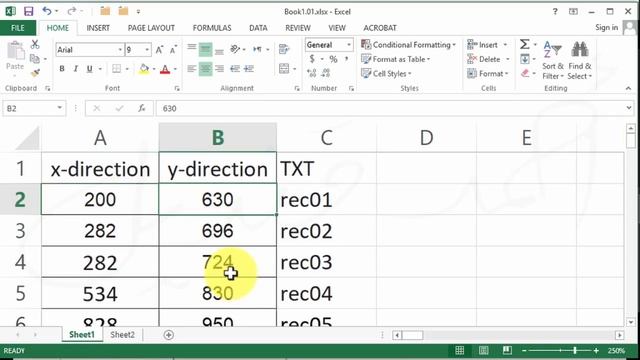Switch to the DATA tab
Screen dimensions: 640x360
tap(258, 28)
